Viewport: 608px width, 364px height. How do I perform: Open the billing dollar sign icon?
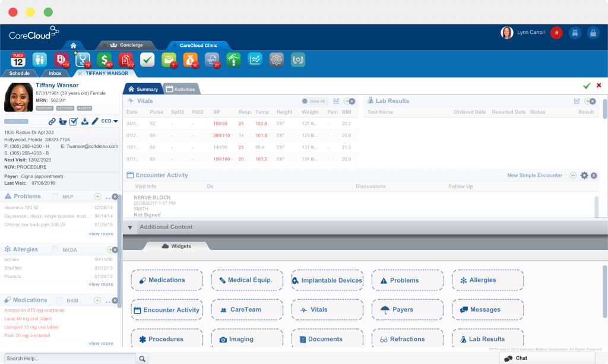click(x=104, y=59)
